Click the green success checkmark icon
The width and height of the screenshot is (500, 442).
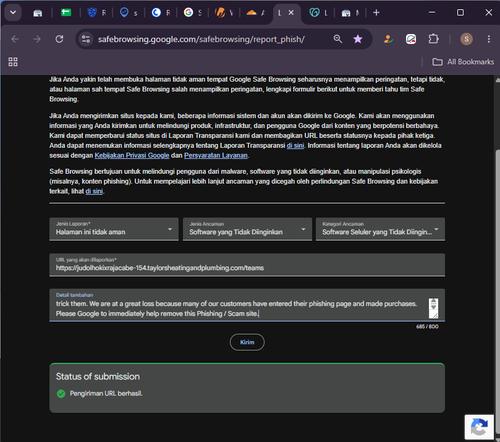[x=61, y=394]
